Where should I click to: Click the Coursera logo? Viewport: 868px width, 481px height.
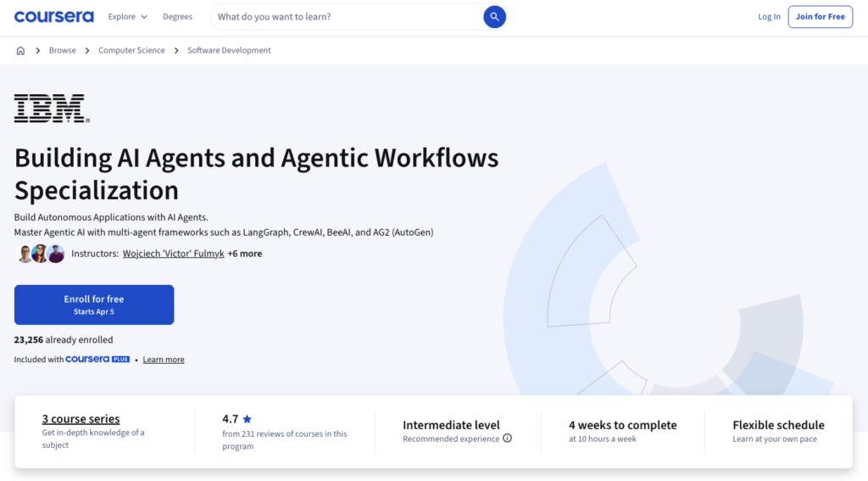click(x=53, y=17)
